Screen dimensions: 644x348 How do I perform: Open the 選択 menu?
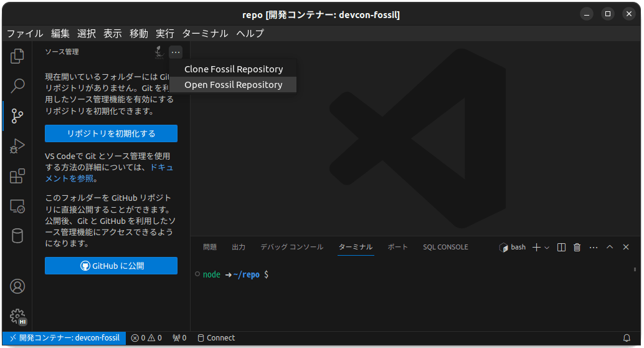(x=87, y=33)
